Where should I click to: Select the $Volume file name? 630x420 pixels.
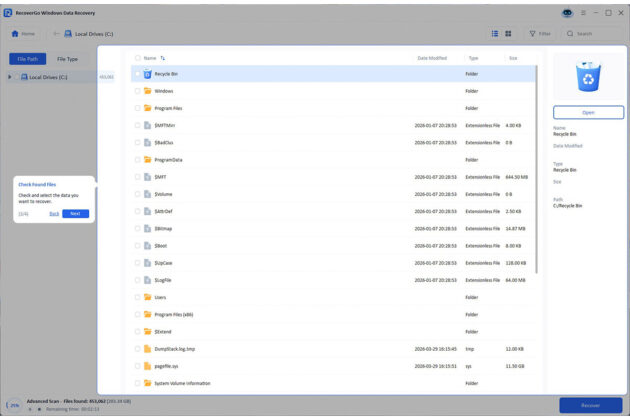tap(163, 194)
